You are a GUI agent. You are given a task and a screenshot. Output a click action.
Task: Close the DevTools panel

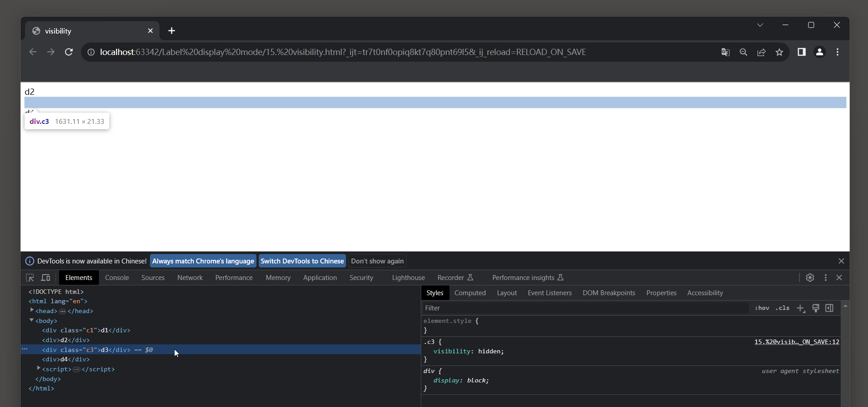[x=839, y=278]
